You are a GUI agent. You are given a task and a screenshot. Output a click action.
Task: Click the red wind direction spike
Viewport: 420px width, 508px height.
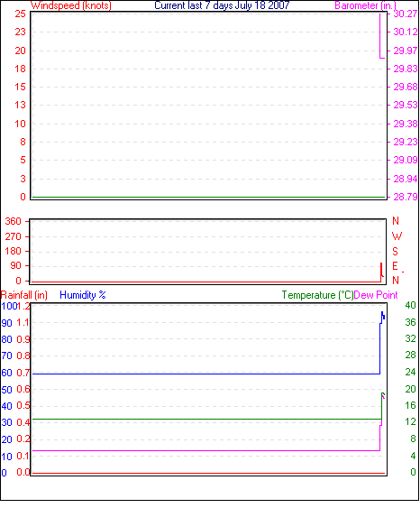[381, 272]
